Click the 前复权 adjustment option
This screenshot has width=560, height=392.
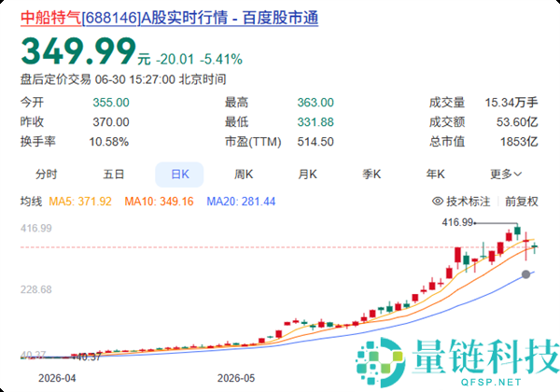coord(522,202)
